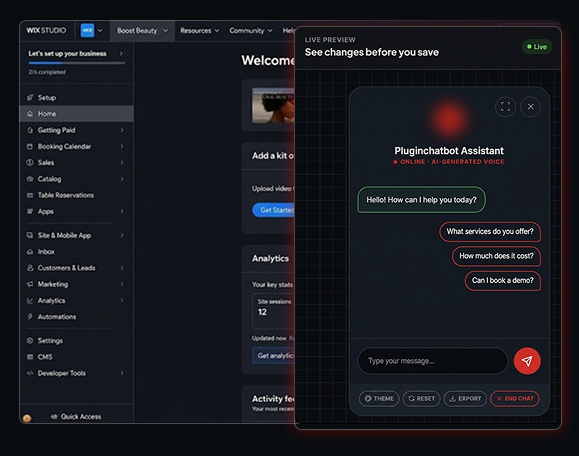
Task: Go to Inbox in sidebar
Action: coord(76,251)
